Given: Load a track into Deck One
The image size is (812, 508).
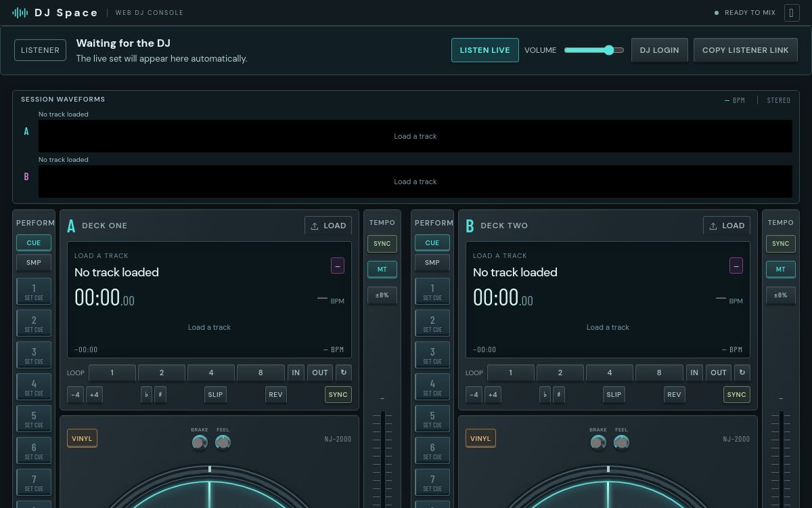Looking at the screenshot, I should 328,226.
